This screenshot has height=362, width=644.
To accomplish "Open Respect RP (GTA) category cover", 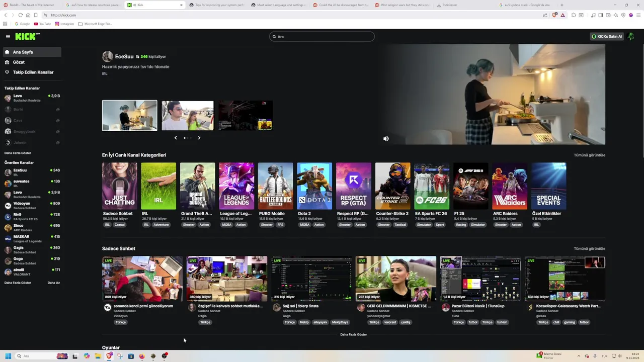I will pyautogui.click(x=354, y=186).
